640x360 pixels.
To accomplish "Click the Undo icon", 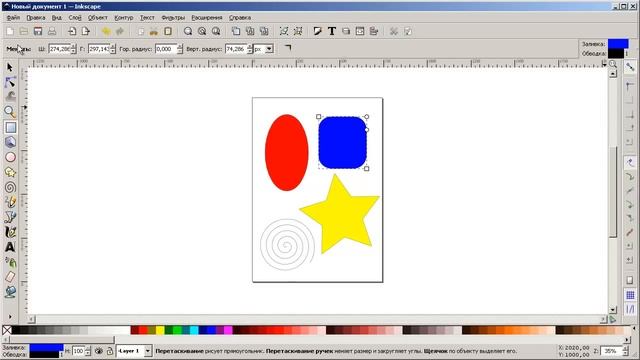I will [x=106, y=31].
